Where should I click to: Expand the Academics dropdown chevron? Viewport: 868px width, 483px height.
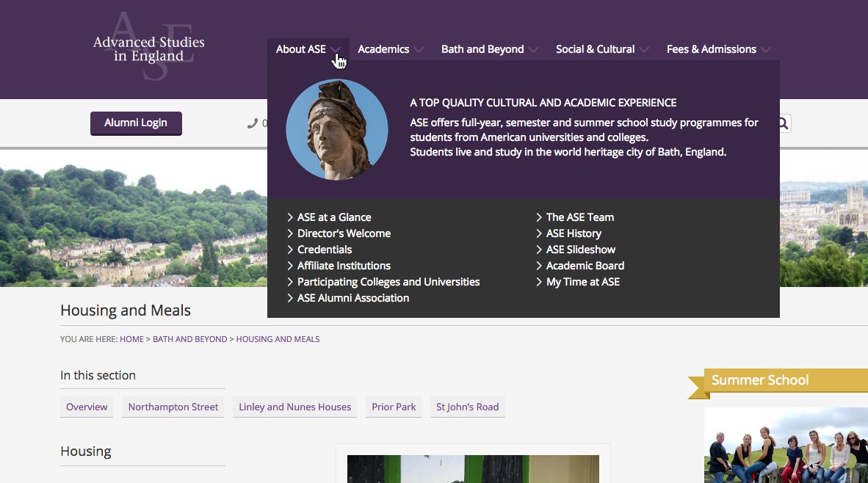pos(419,50)
